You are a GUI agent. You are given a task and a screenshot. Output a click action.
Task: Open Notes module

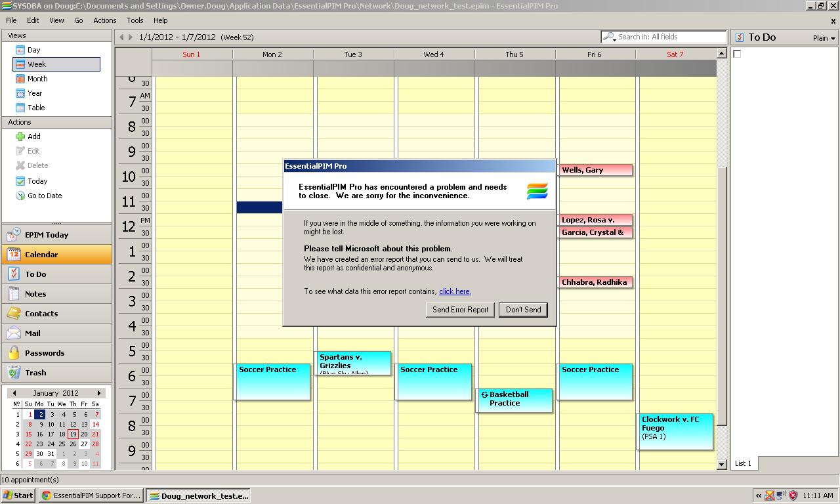[56, 294]
